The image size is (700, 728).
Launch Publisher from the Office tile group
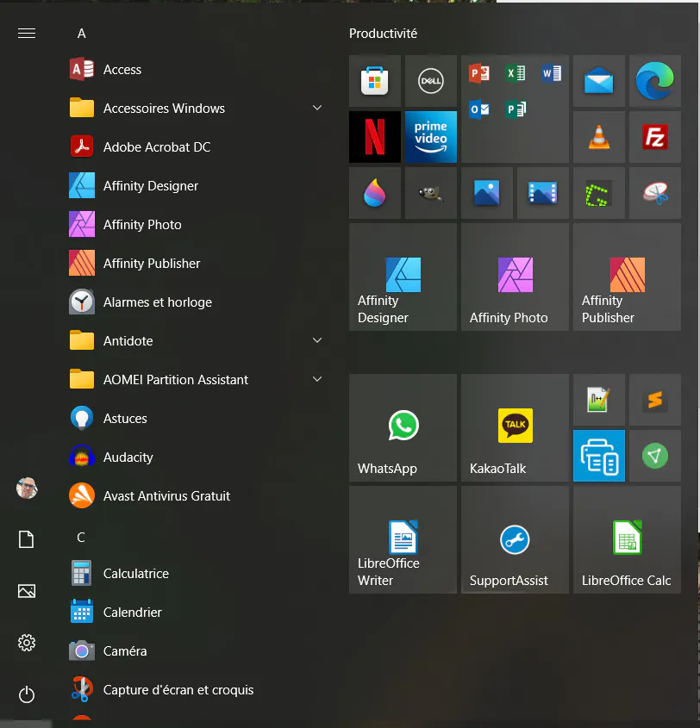516,109
